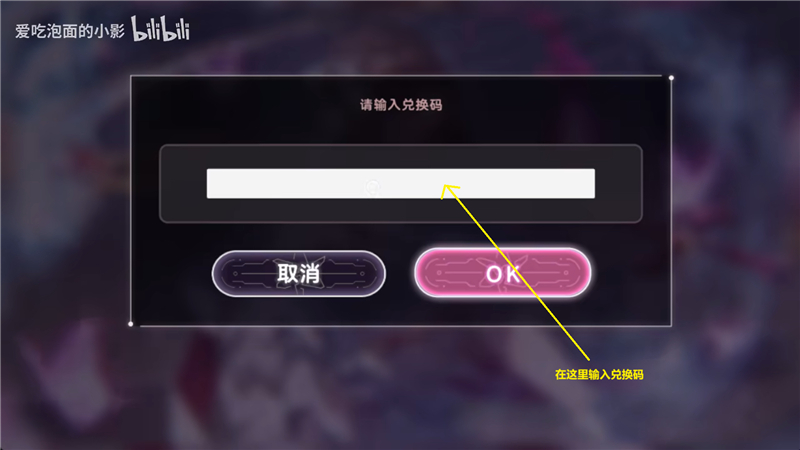Click the white redeem code input box
The width and height of the screenshot is (800, 450).
click(x=401, y=183)
